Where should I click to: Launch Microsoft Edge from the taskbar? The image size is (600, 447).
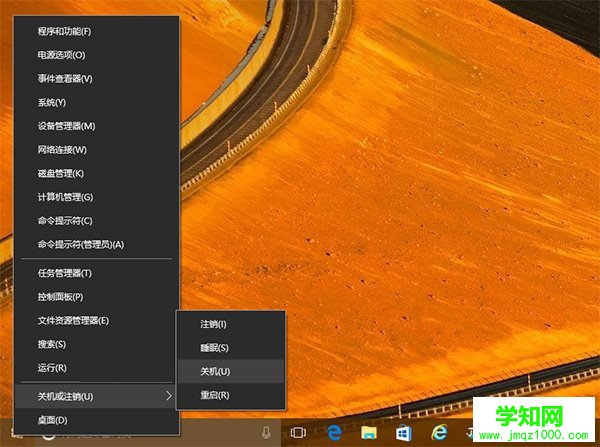(x=334, y=433)
